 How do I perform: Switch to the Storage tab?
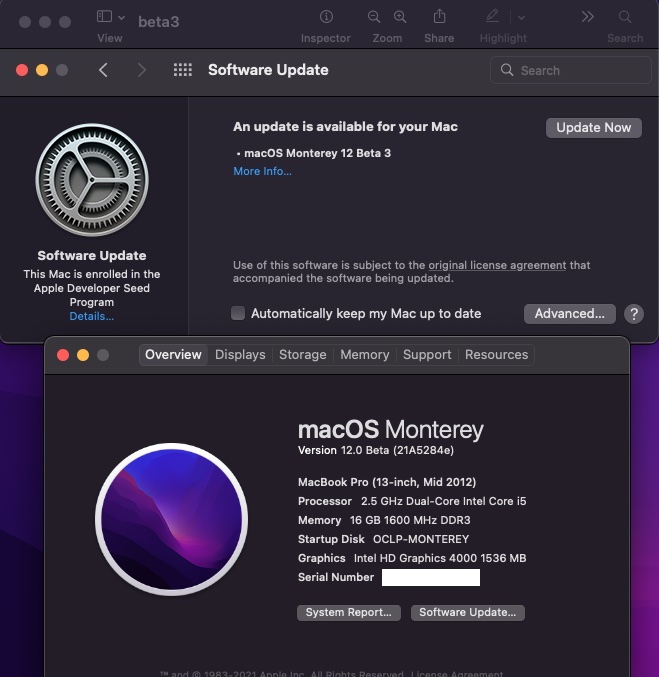click(x=303, y=355)
